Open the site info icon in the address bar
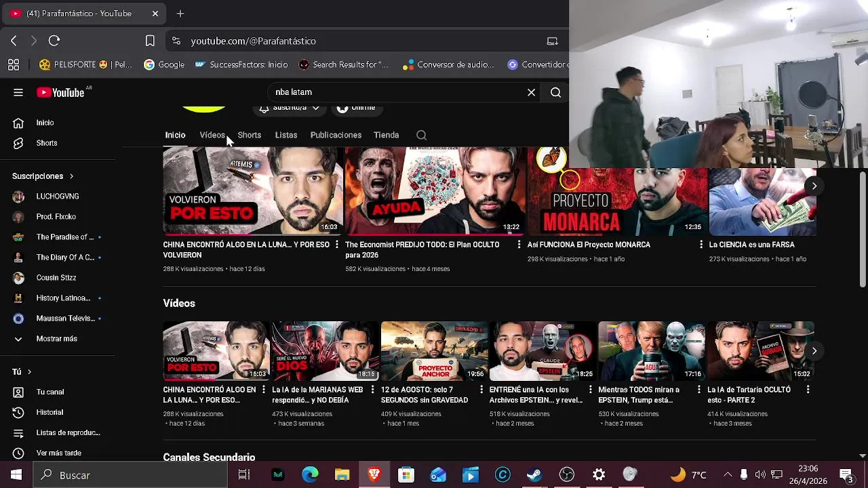Viewport: 868px width, 488px height. tap(176, 41)
